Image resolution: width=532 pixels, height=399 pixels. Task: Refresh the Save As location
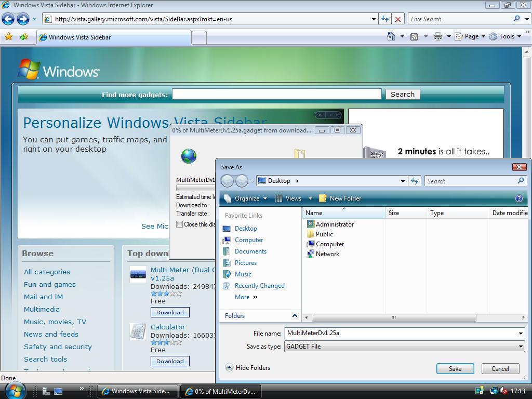(415, 181)
